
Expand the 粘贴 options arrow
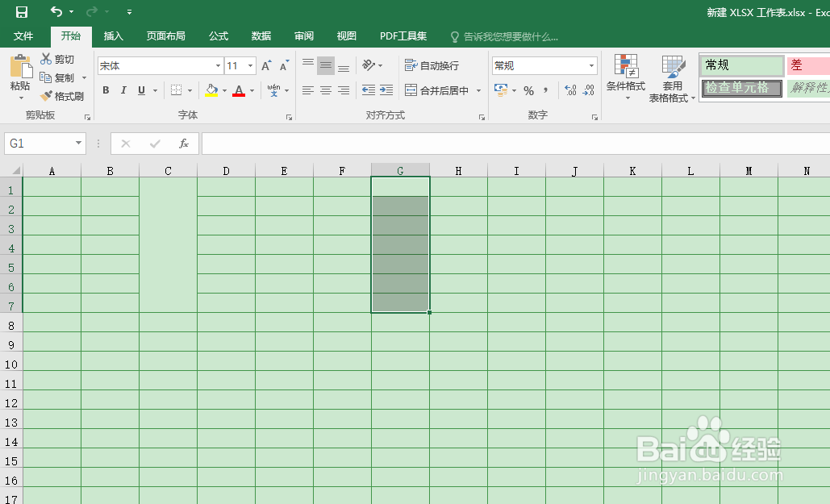pyautogui.click(x=21, y=98)
